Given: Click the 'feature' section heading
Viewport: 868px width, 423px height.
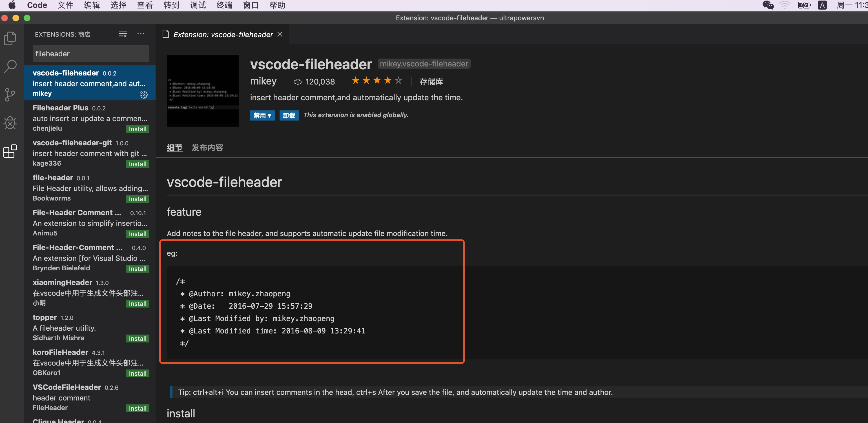Looking at the screenshot, I should 184,212.
